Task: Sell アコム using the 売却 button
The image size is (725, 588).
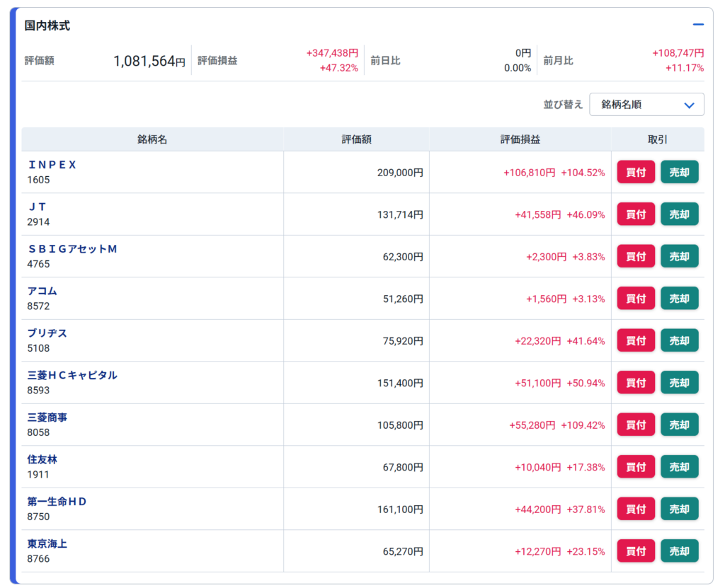Action: (679, 299)
